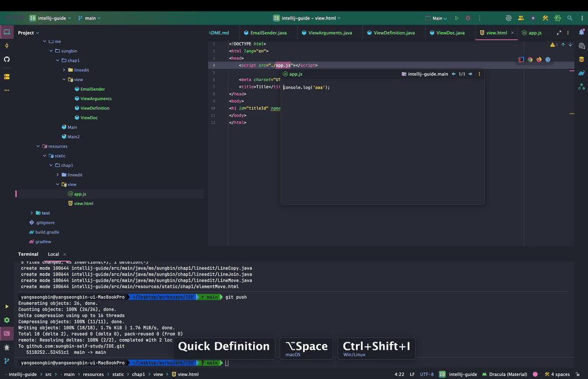Open the Gradle elephant panel on the right
The width and height of the screenshot is (588, 379).
pyautogui.click(x=582, y=73)
